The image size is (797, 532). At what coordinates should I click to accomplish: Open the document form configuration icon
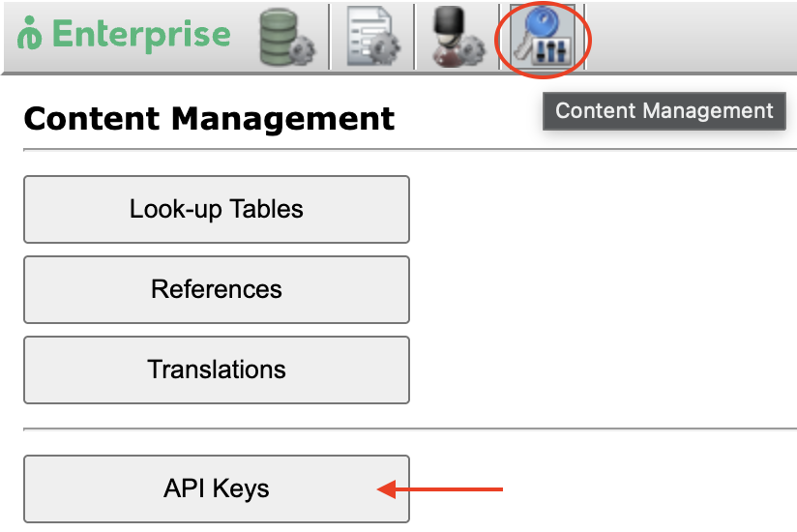point(373,37)
